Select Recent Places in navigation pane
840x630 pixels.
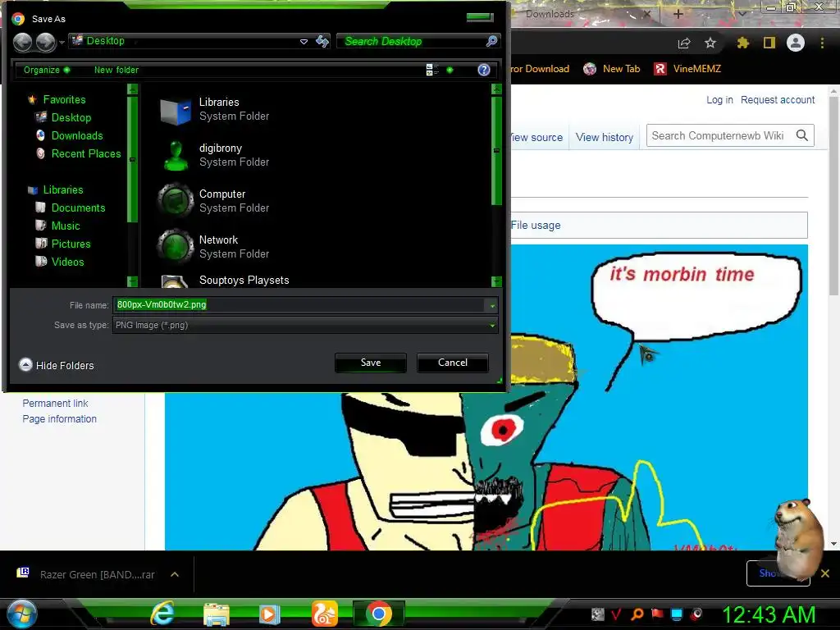coord(85,153)
